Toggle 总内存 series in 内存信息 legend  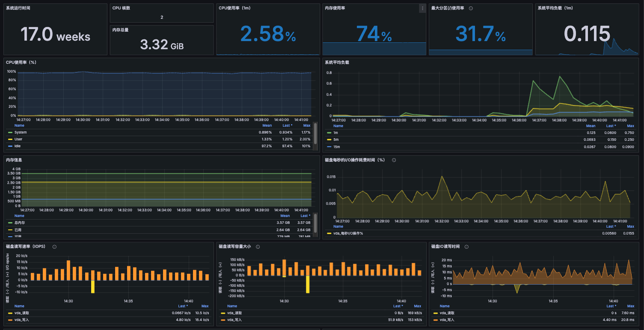point(19,223)
